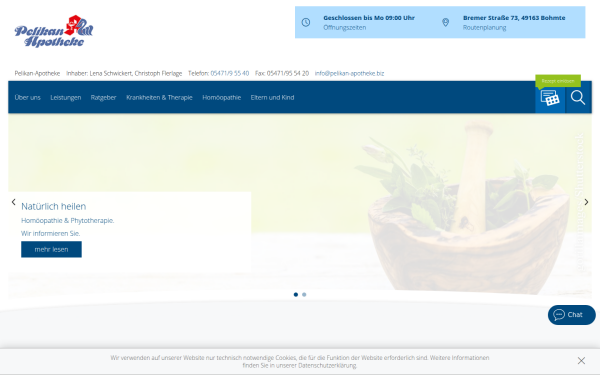Image resolution: width=600 pixels, height=375 pixels.
Task: Click Inhaber: Lena Schwickert, Christoph Flerlage text
Action: 124,73
